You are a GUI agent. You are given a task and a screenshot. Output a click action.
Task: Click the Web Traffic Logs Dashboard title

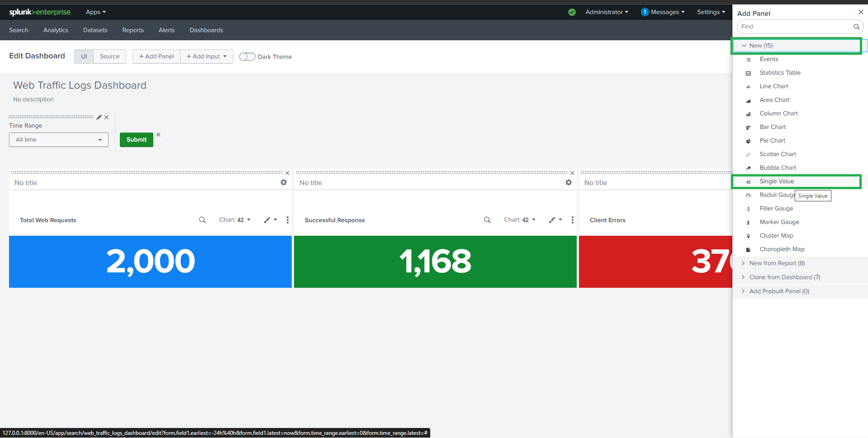click(x=80, y=86)
